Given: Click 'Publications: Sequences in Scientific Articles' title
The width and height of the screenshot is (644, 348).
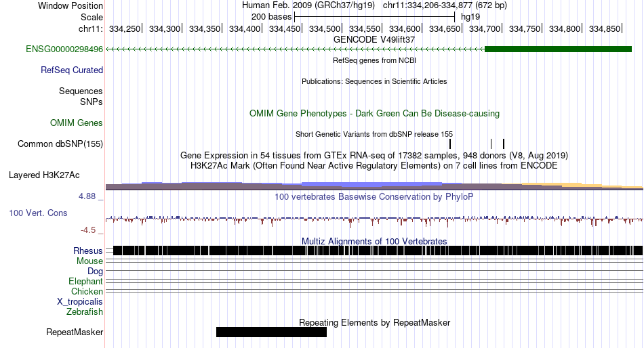Looking at the screenshot, I should pyautogui.click(x=374, y=81).
